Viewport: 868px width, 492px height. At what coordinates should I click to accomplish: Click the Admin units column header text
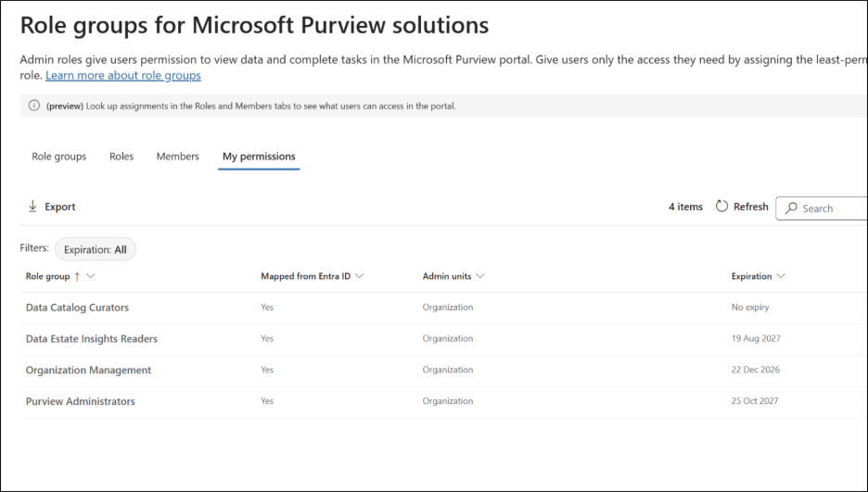(447, 276)
